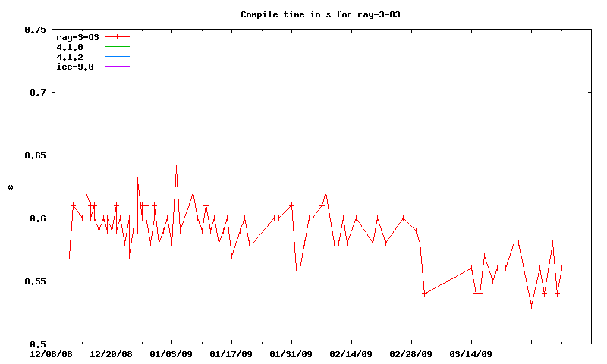The width and height of the screenshot is (607, 364).
Task: Click the y-axis label "s"
Action: click(x=10, y=187)
